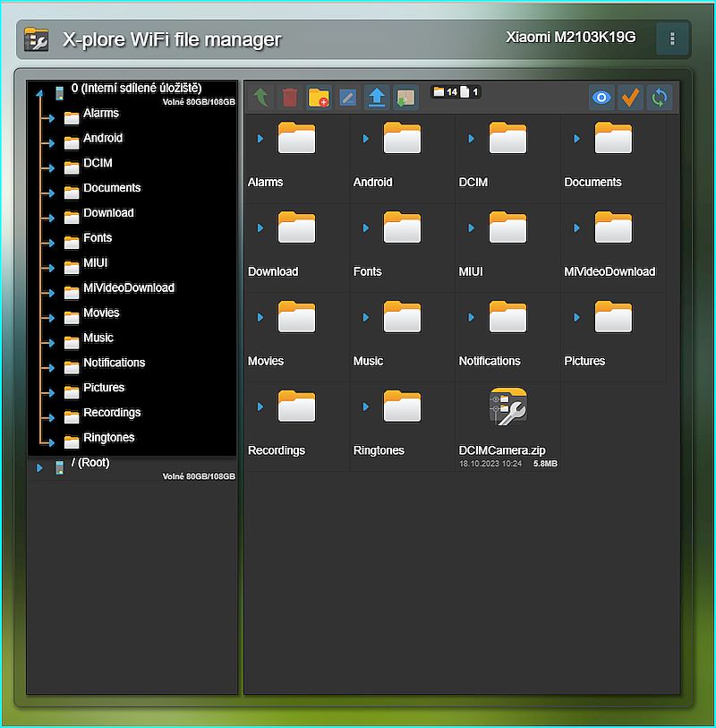Click the DCIMCamera.zip 5.8MB size label

coord(545,464)
